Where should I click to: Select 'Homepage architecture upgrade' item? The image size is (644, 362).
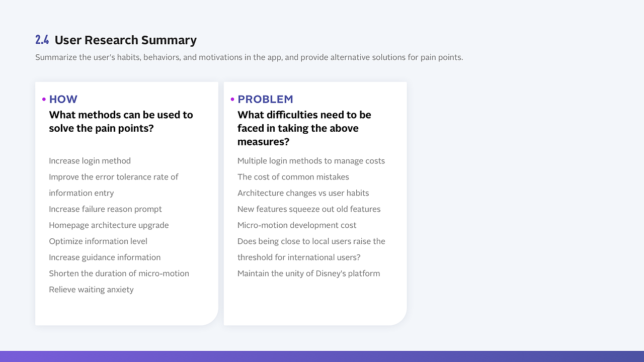click(x=109, y=225)
